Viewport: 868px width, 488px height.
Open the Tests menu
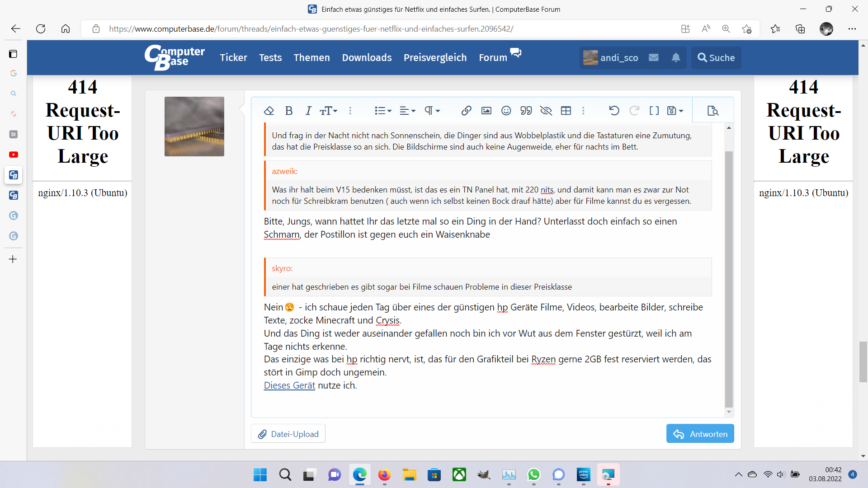pyautogui.click(x=270, y=58)
